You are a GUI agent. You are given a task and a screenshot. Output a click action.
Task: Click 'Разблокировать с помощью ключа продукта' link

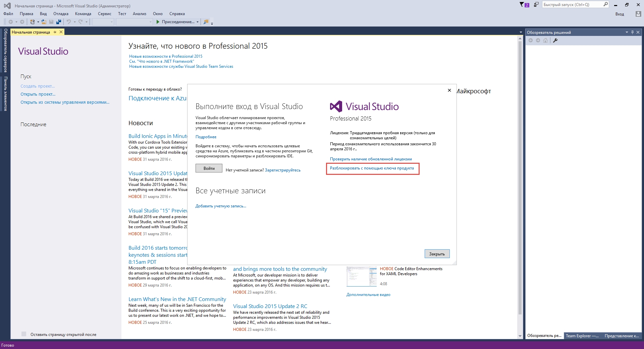click(372, 168)
